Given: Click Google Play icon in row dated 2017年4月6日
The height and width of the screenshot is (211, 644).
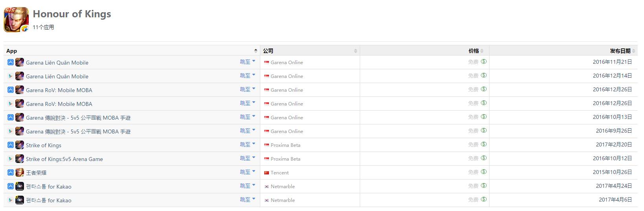Looking at the screenshot, I should pos(11,200).
